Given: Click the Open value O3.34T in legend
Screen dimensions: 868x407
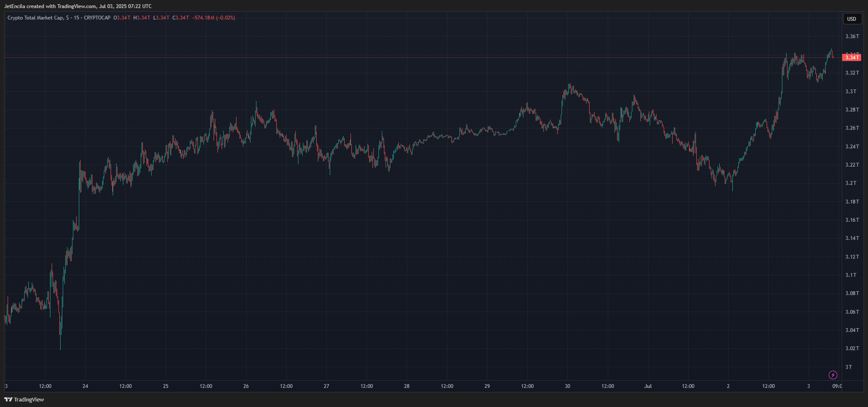Looking at the screenshot, I should (122, 18).
